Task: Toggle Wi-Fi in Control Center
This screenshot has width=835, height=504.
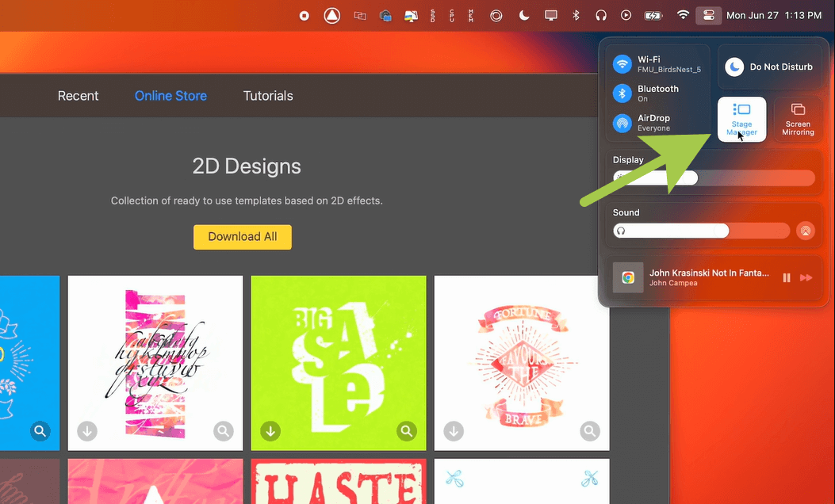Action: coord(623,64)
